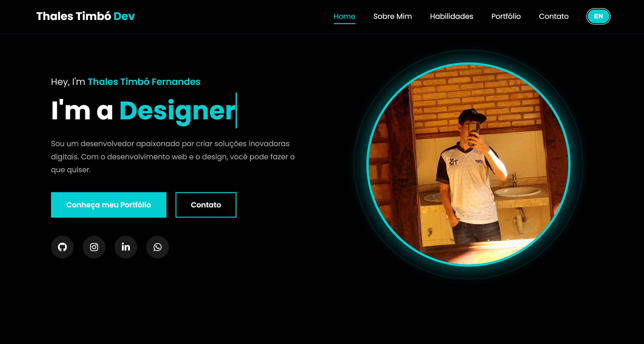Click the "Hey, I'm" greeting text
644x344 pixels.
click(68, 82)
